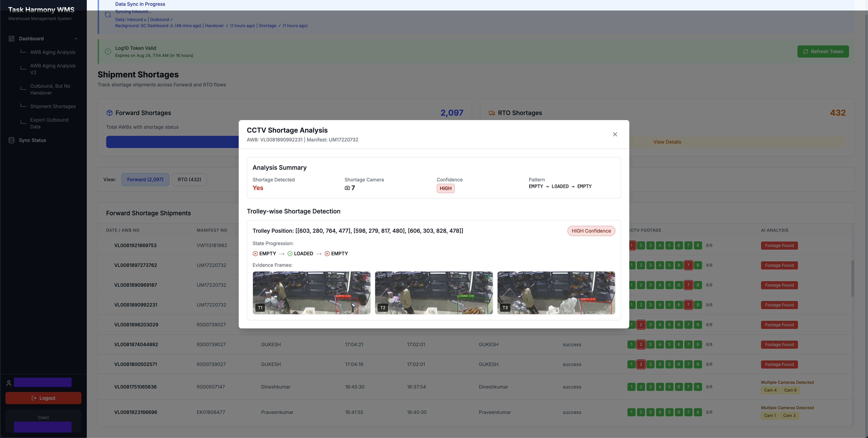This screenshot has height=438, width=868.
Task: Click the Log10 token info icon
Action: pyautogui.click(x=108, y=51)
